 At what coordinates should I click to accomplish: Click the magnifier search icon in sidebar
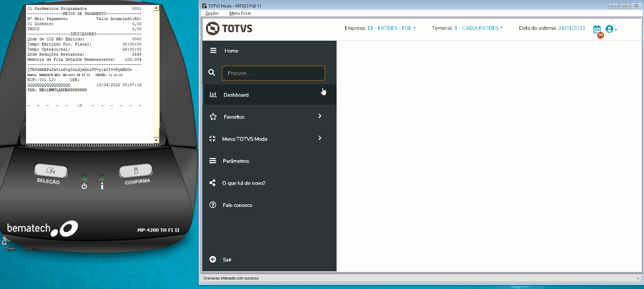click(x=212, y=73)
